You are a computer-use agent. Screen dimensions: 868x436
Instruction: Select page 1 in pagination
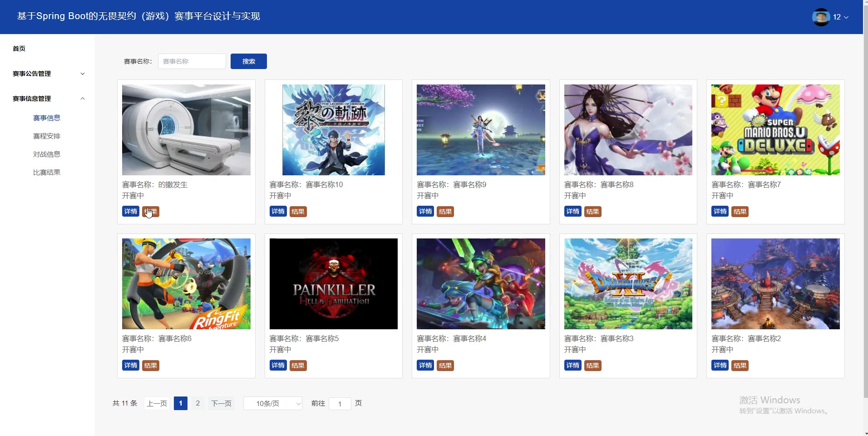pos(181,403)
